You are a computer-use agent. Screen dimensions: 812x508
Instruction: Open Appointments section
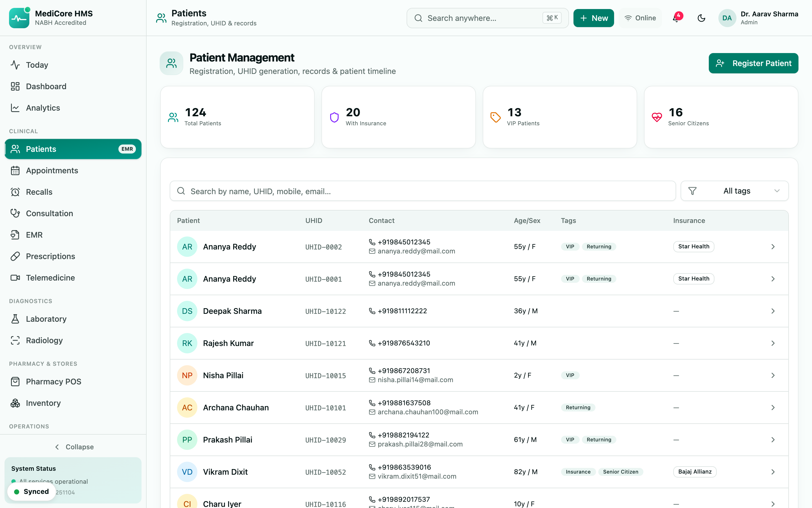click(x=73, y=171)
